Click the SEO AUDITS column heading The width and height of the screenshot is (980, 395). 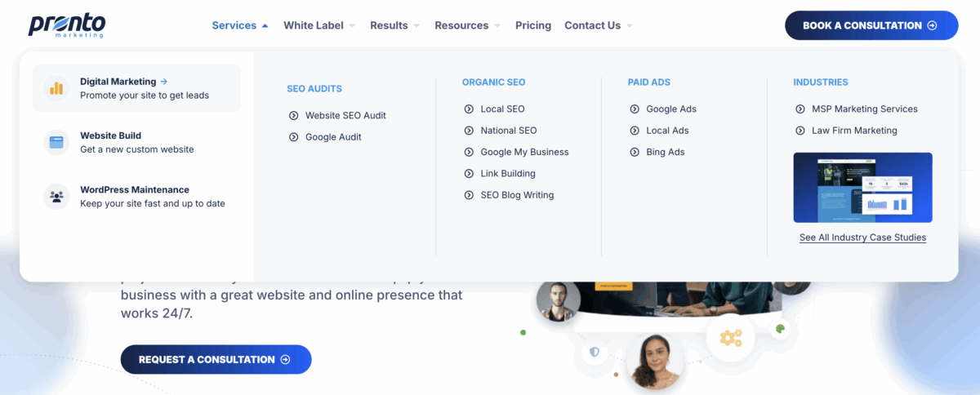tap(314, 89)
